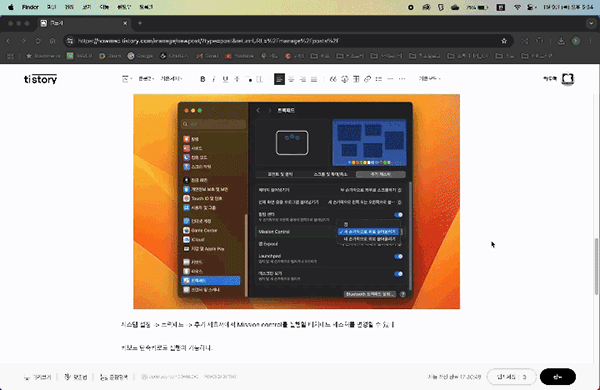Bookmark this page with the star icon
Screen dimensions: 600x390
[x=504, y=41]
